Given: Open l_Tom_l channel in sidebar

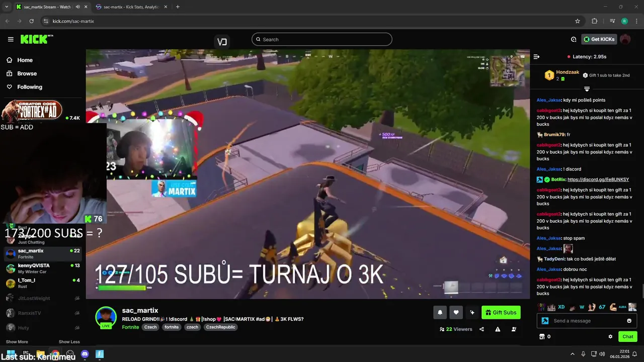Looking at the screenshot, I should [43, 283].
